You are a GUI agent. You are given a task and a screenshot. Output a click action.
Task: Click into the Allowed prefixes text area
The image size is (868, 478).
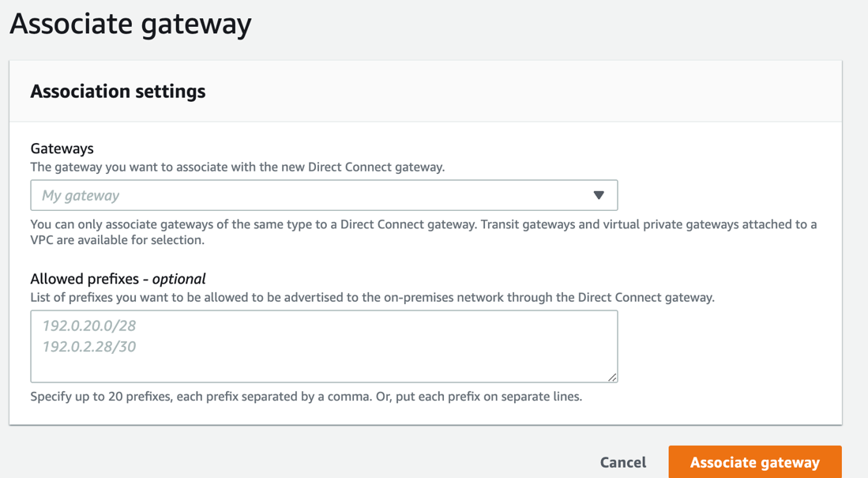click(324, 346)
